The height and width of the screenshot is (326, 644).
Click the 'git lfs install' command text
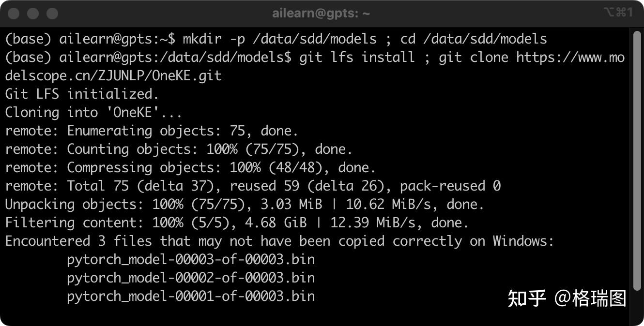tap(357, 58)
